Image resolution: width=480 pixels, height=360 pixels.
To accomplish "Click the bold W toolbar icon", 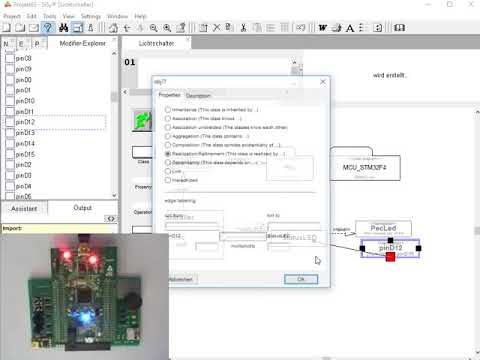I will pos(322,28).
